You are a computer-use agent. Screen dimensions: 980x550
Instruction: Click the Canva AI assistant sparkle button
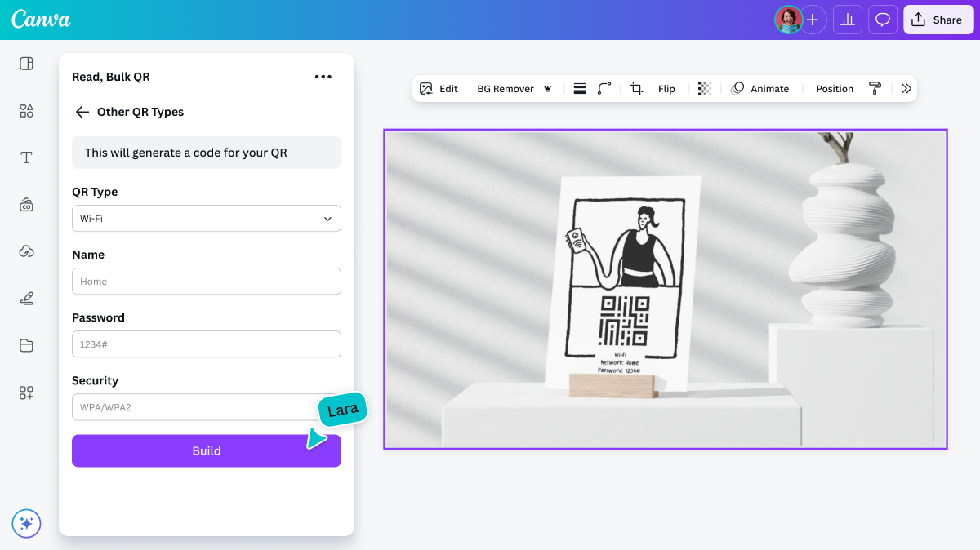[26, 523]
